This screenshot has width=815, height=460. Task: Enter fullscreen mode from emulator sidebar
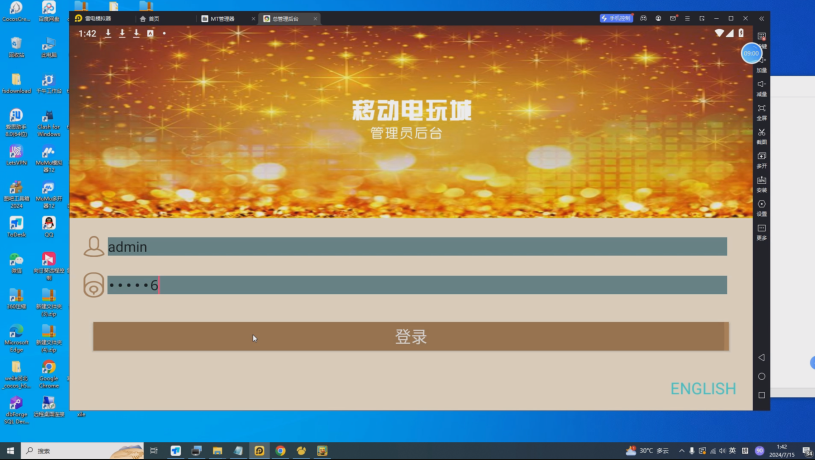pos(761,110)
